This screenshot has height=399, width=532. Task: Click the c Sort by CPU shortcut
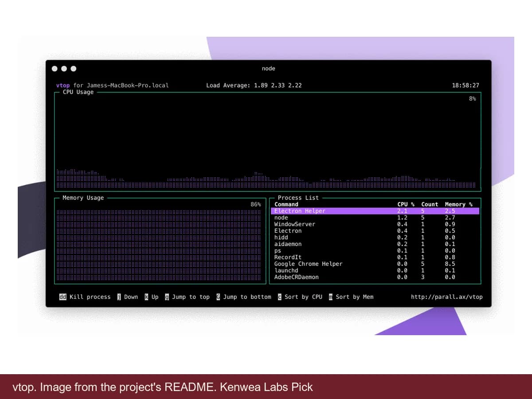coord(300,297)
